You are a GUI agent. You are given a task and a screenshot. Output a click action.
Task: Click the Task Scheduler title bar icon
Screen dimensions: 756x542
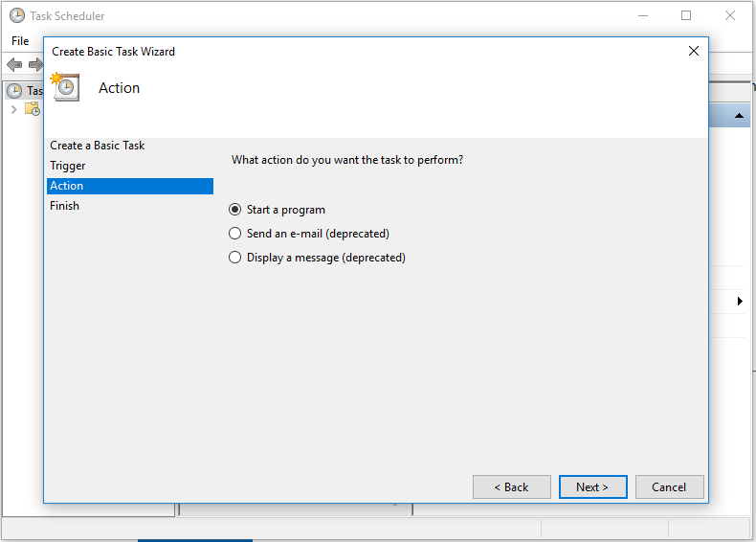[17, 15]
